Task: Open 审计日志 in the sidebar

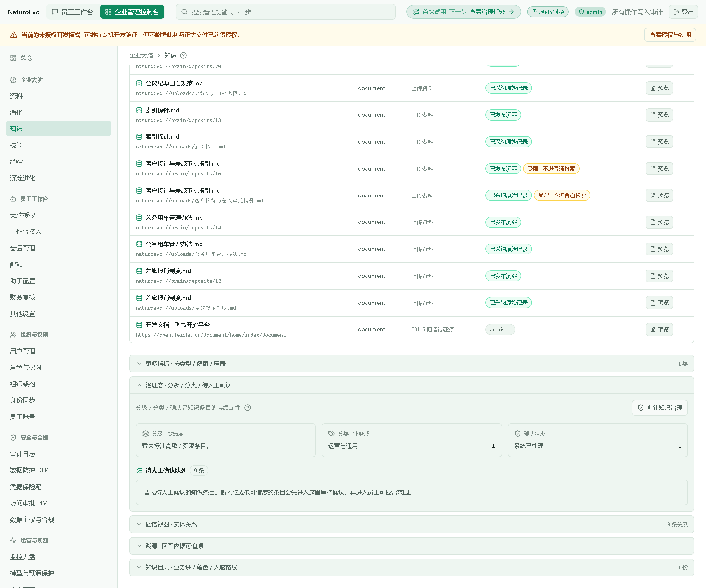Action: pos(59,454)
